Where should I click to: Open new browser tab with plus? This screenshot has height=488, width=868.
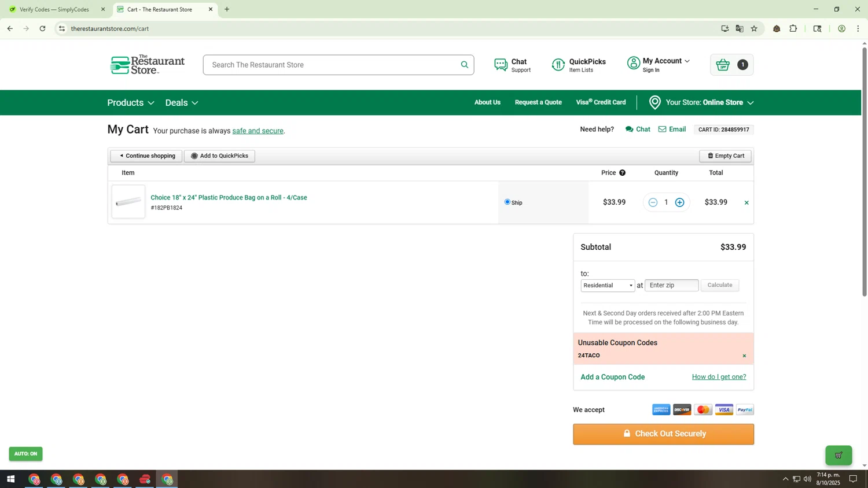pyautogui.click(x=227, y=9)
